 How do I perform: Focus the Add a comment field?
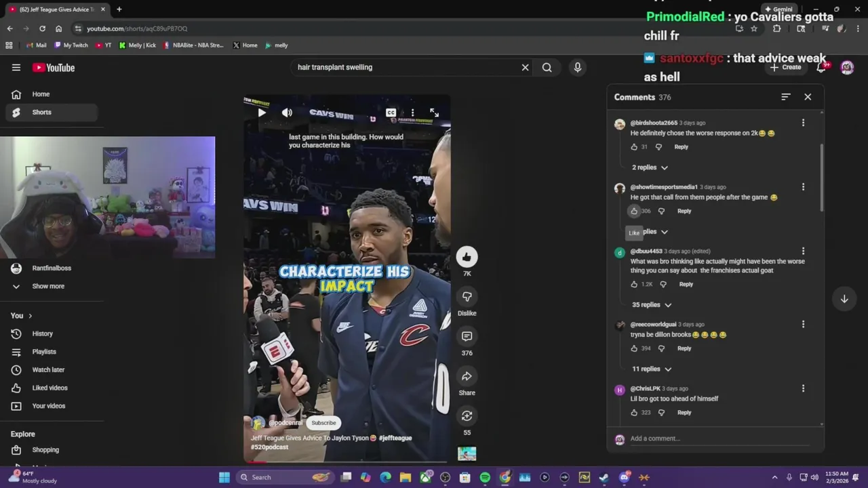719,439
